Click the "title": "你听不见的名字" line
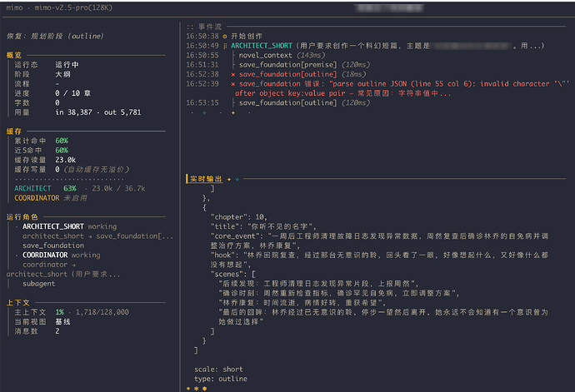The height and width of the screenshot is (392, 575). coord(263,226)
